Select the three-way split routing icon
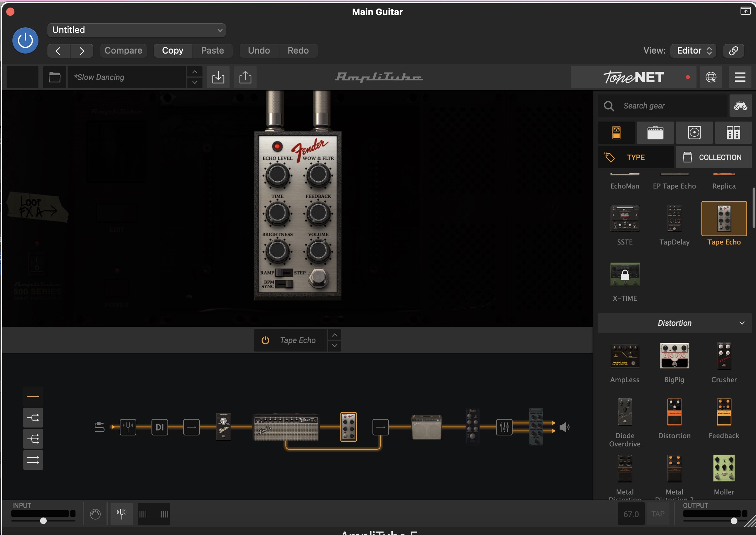 [33, 439]
